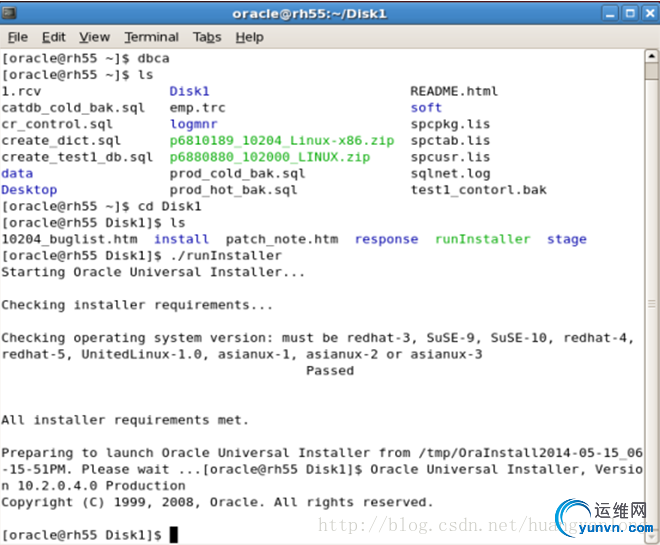Click the scrollbar up arrow

click(x=651, y=56)
